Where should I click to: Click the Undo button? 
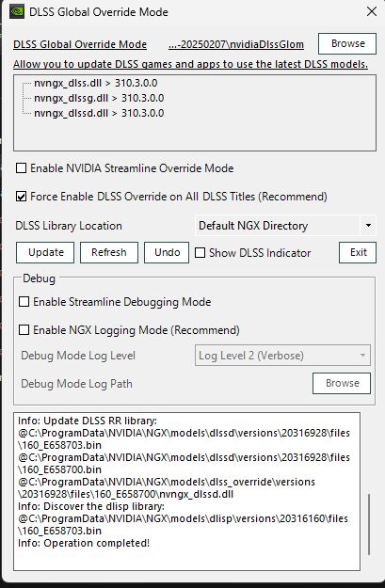click(167, 252)
